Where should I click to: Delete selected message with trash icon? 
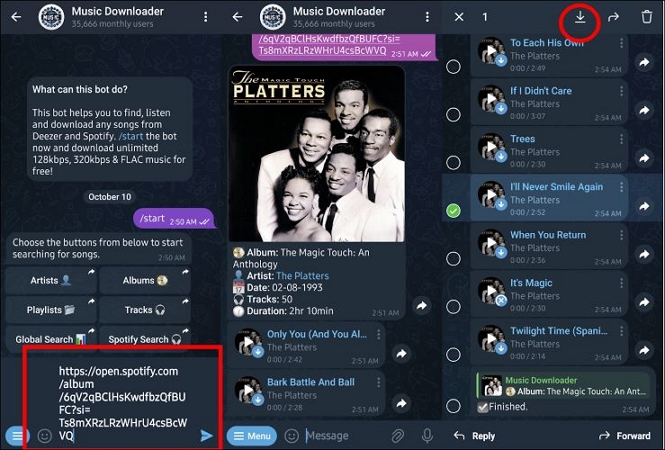click(646, 17)
